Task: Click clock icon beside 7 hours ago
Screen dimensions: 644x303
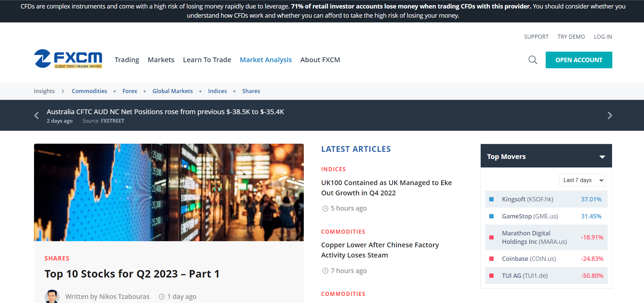Action: (325, 271)
